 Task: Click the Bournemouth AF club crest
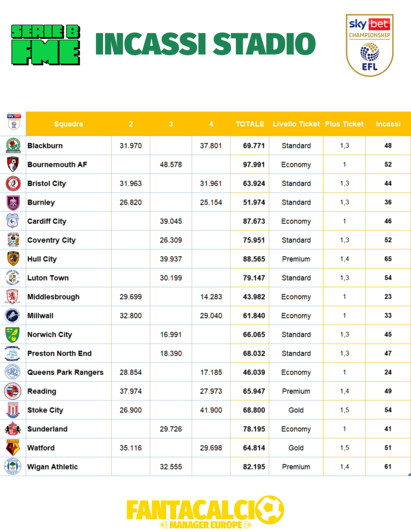pos(13,165)
